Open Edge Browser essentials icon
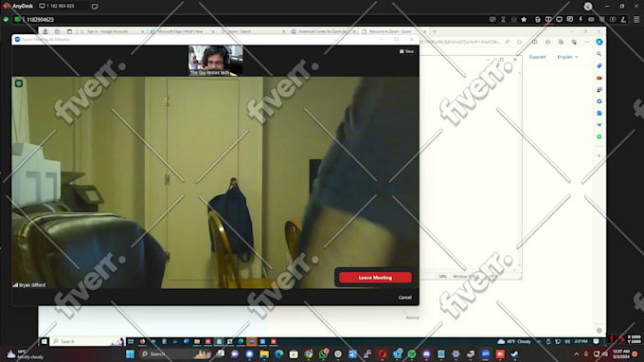Image resolution: width=644 pixels, height=362 pixels. pyautogui.click(x=574, y=42)
